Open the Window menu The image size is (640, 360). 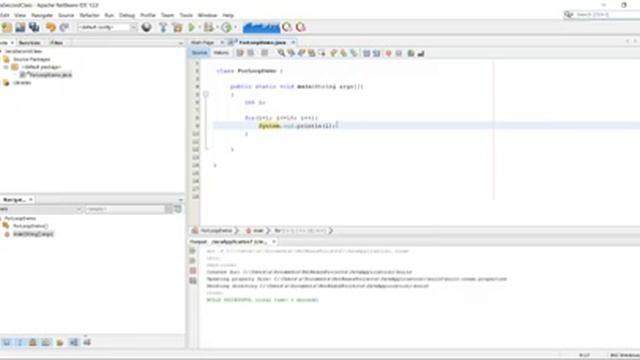207,15
